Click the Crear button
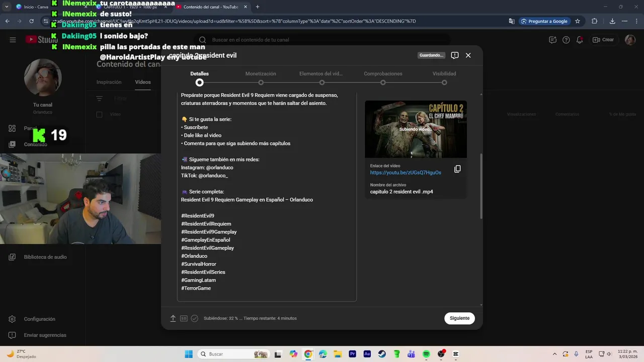The height and width of the screenshot is (362, 644). click(x=603, y=40)
